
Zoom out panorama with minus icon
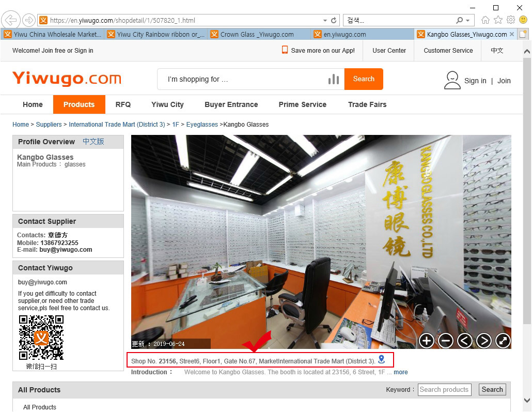pos(445,341)
